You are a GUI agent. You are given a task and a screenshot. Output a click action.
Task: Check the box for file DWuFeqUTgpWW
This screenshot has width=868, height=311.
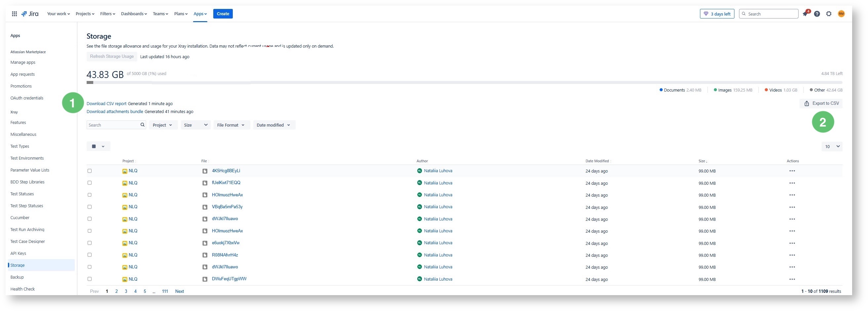pos(90,279)
